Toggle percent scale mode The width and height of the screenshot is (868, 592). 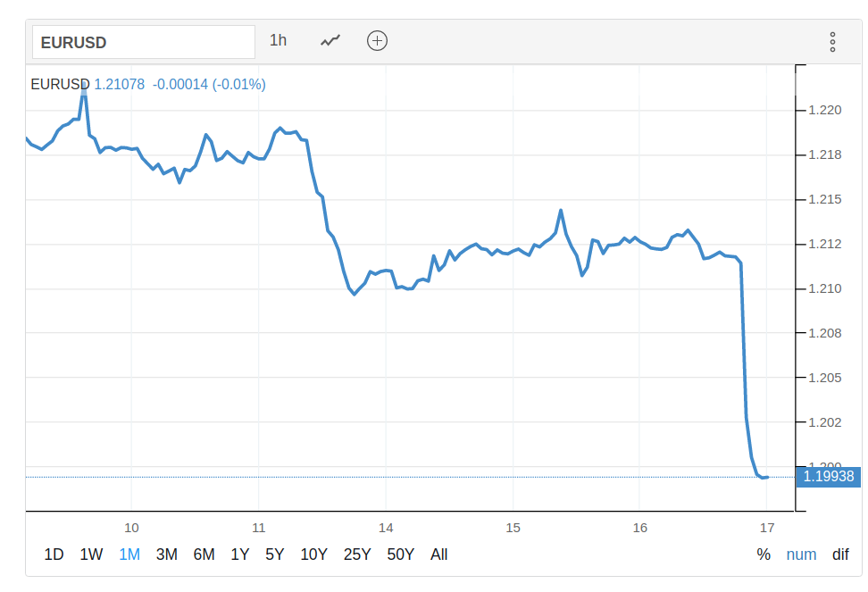click(x=764, y=554)
